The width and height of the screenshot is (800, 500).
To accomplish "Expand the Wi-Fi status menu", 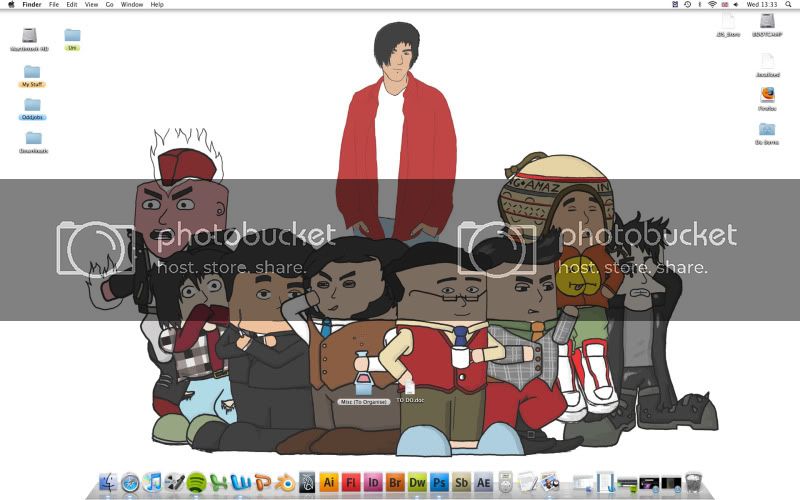I will [712, 5].
